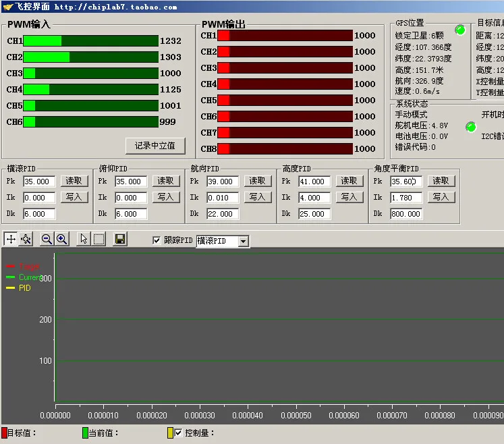Click the 高度PID Pk field showing 41.000
Screen dimensions: 504x444
[x=314, y=182]
